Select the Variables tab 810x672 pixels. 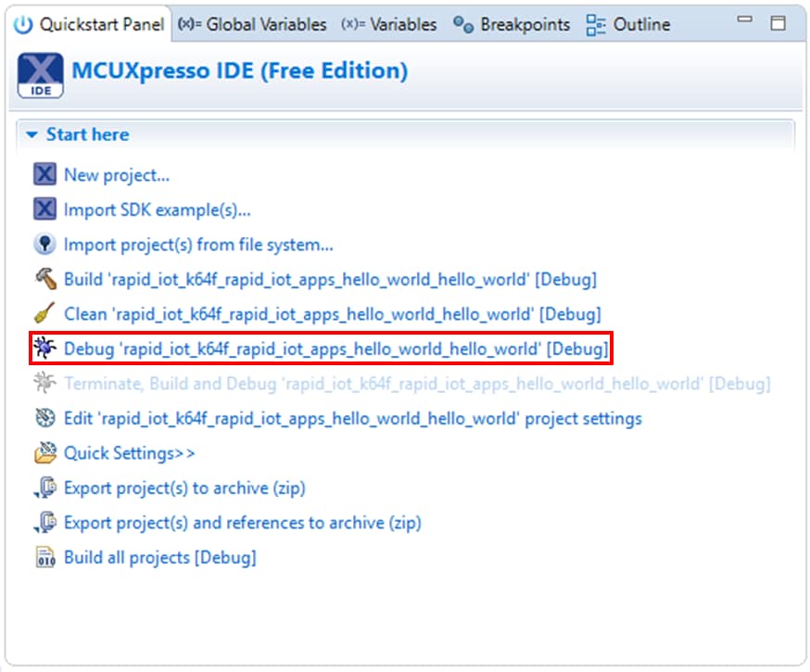point(390,25)
